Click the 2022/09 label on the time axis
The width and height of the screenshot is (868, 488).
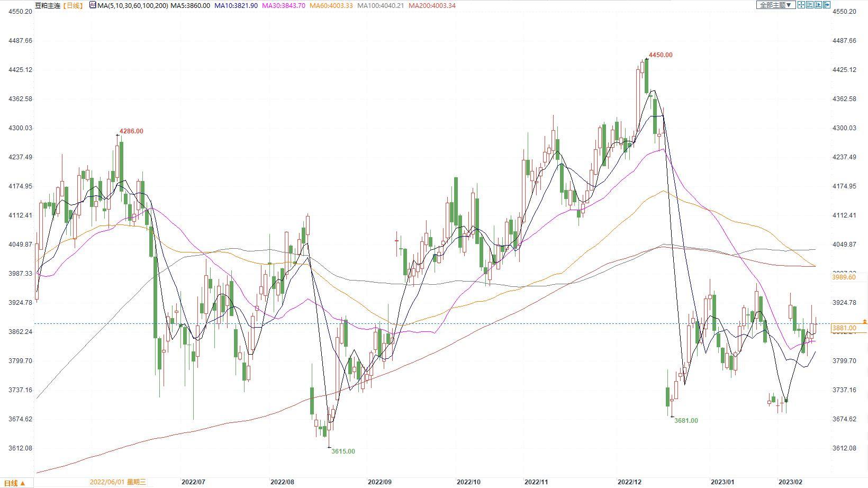pyautogui.click(x=379, y=482)
